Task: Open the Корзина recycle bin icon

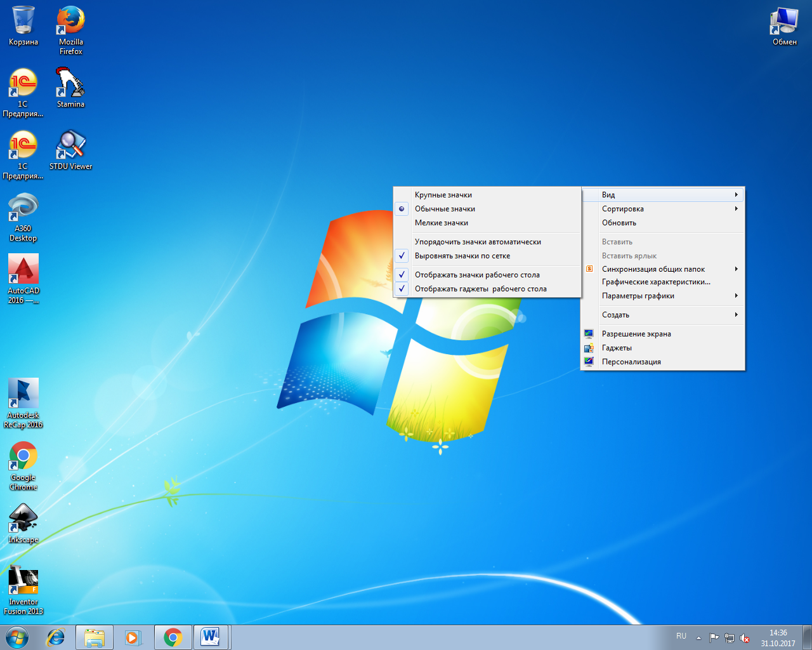Action: [x=23, y=26]
